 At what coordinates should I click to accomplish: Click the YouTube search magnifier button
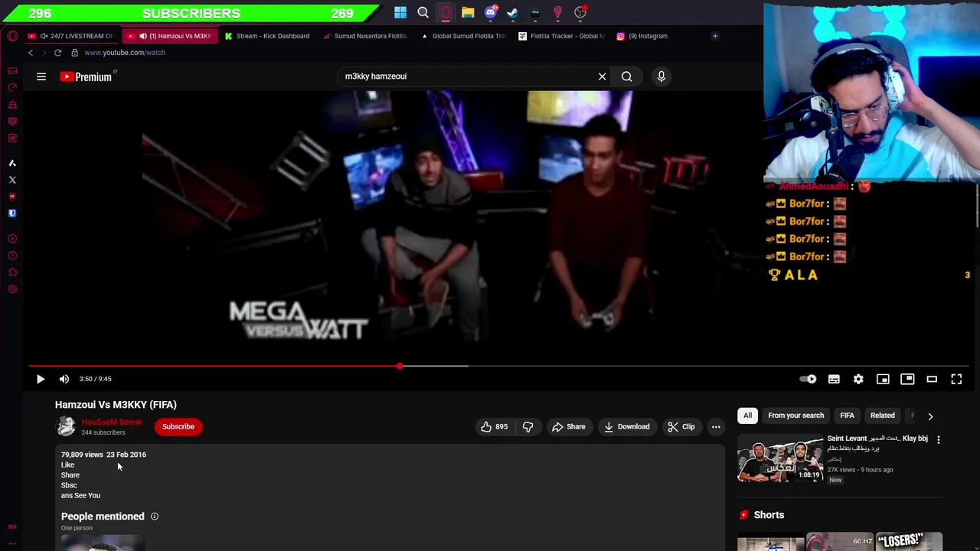click(x=627, y=77)
